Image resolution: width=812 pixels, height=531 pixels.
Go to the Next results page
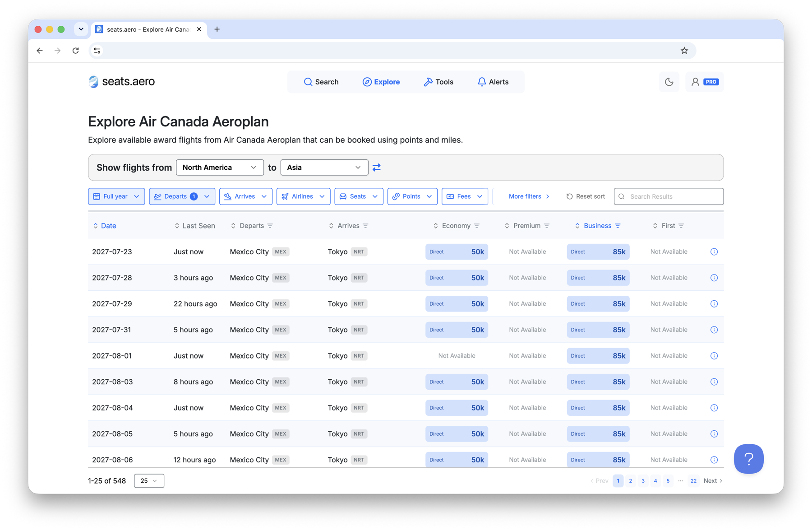(713, 481)
